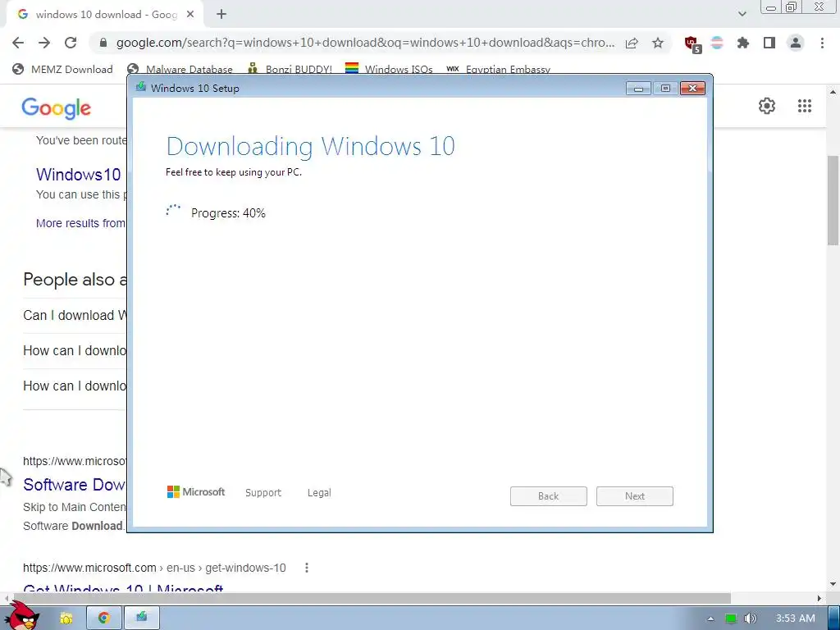Click More results from link
This screenshot has width=840, height=630.
81,223
